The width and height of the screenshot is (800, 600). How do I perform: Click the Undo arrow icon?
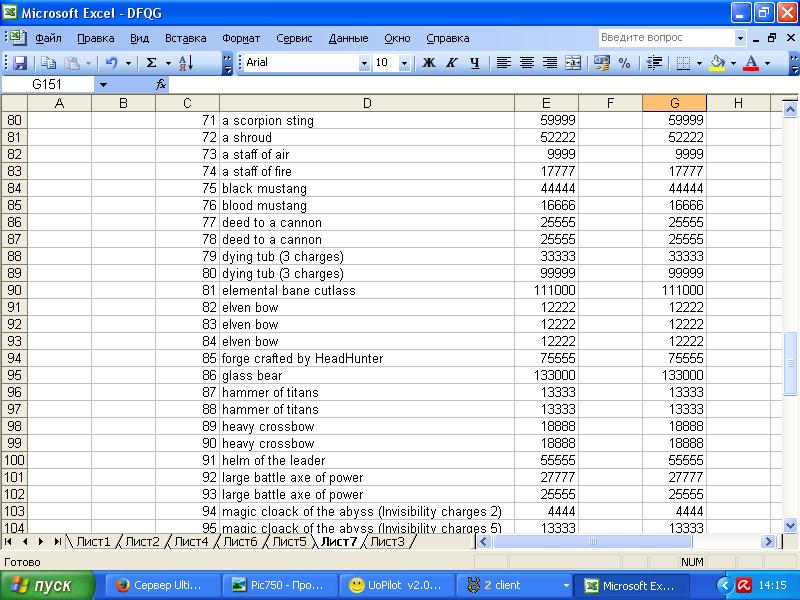(111, 63)
